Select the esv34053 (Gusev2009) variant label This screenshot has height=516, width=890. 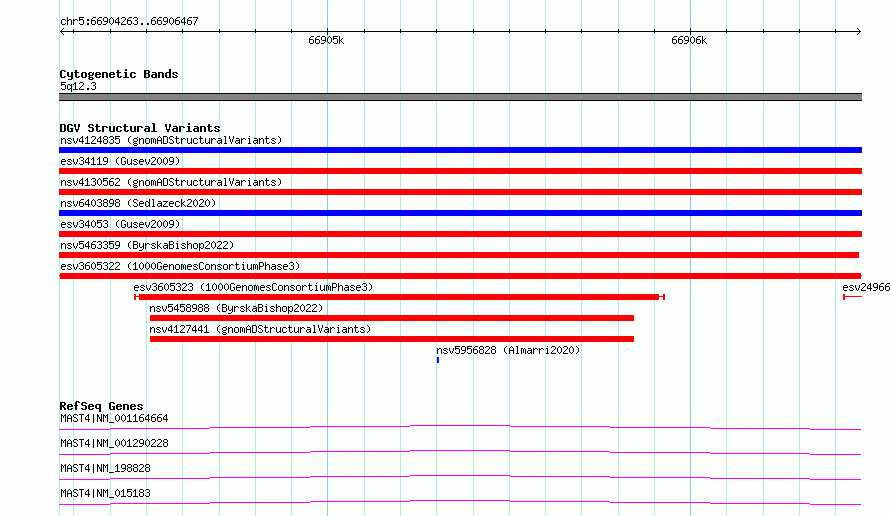coord(120,224)
